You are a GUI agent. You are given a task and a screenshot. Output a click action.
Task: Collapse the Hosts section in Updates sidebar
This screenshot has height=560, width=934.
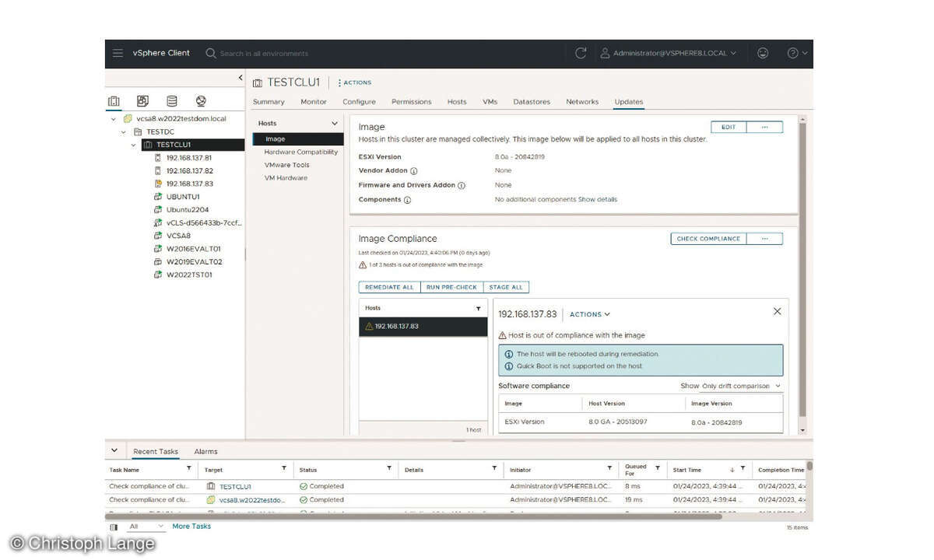335,124
